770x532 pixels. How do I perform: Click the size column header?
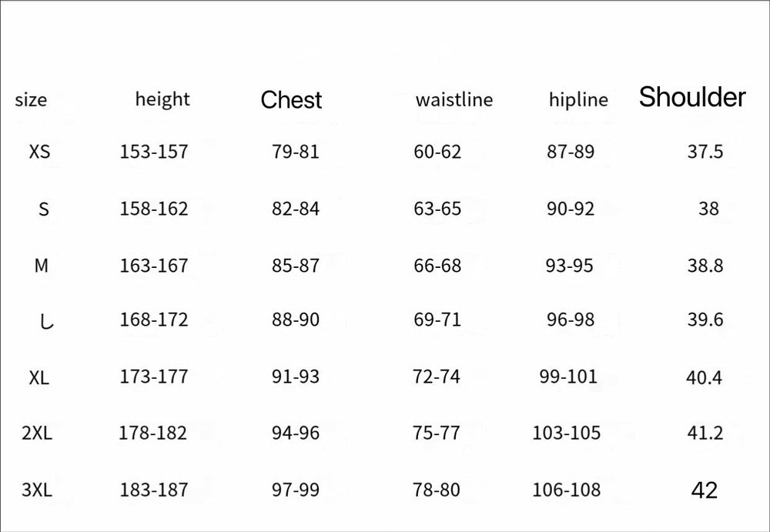click(31, 99)
